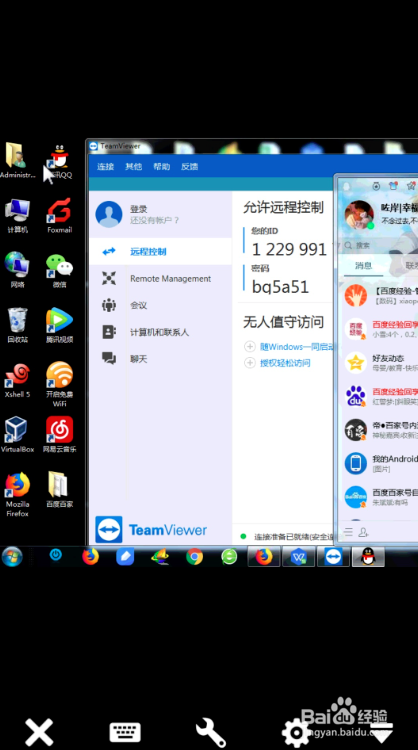Open the QQ chat with Baidu paw avatar

(380, 397)
